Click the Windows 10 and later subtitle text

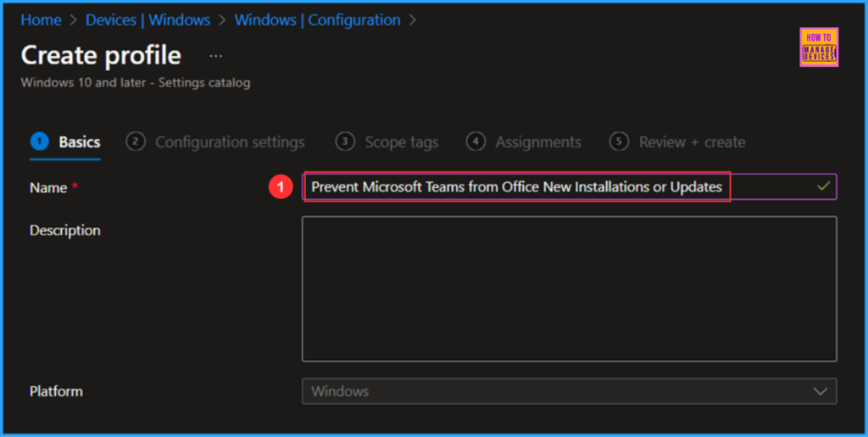pos(136,83)
